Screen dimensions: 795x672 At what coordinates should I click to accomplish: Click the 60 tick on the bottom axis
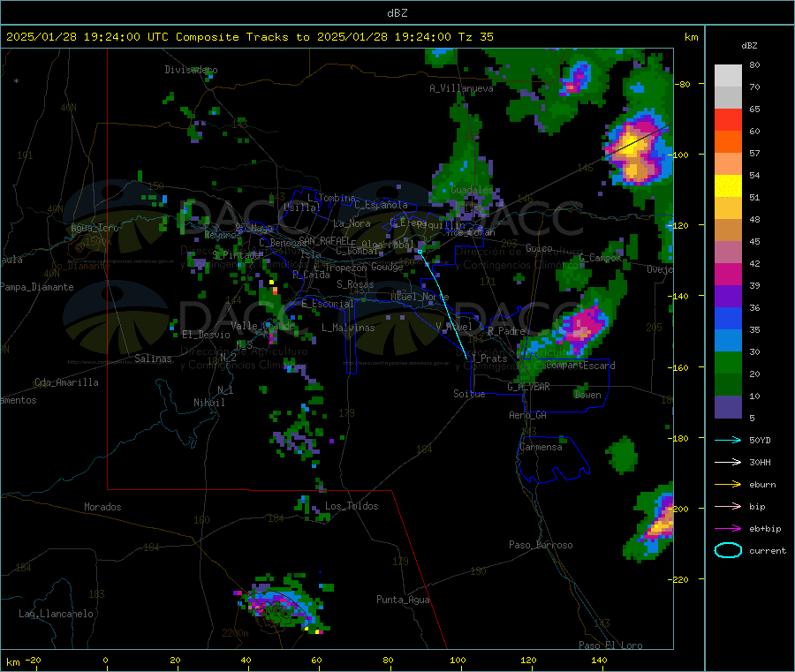[x=316, y=660]
